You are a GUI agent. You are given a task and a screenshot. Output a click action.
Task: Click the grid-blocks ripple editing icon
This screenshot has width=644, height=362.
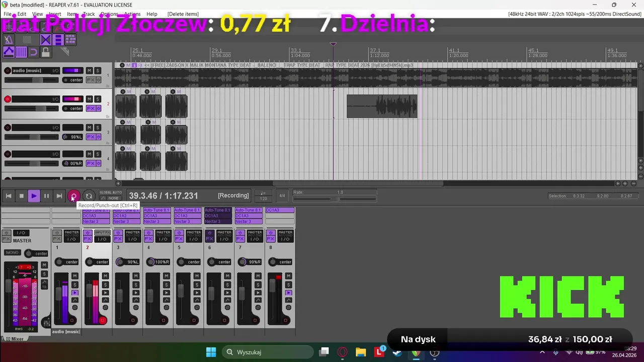(x=71, y=39)
